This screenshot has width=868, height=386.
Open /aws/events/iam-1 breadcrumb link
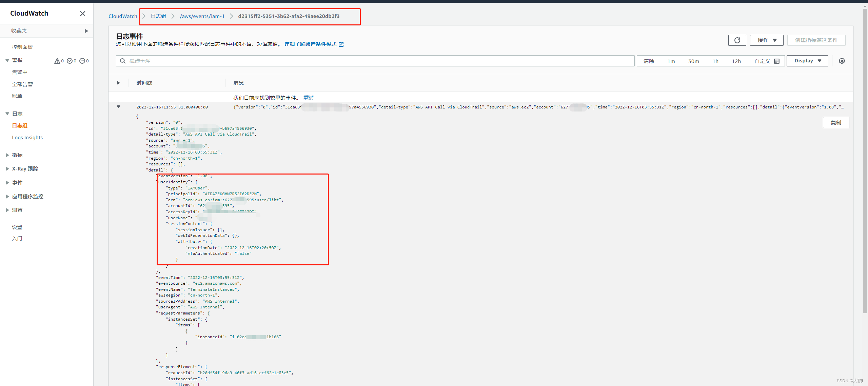coord(202,16)
